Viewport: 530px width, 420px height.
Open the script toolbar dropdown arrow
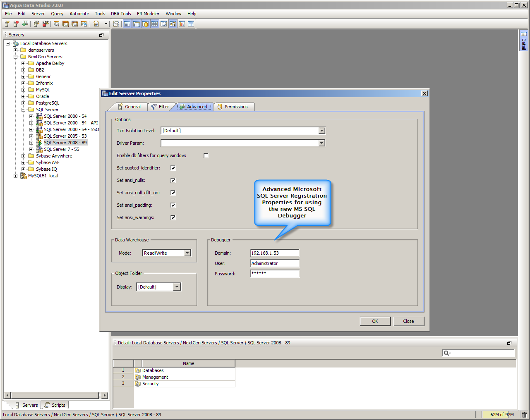pos(106,24)
